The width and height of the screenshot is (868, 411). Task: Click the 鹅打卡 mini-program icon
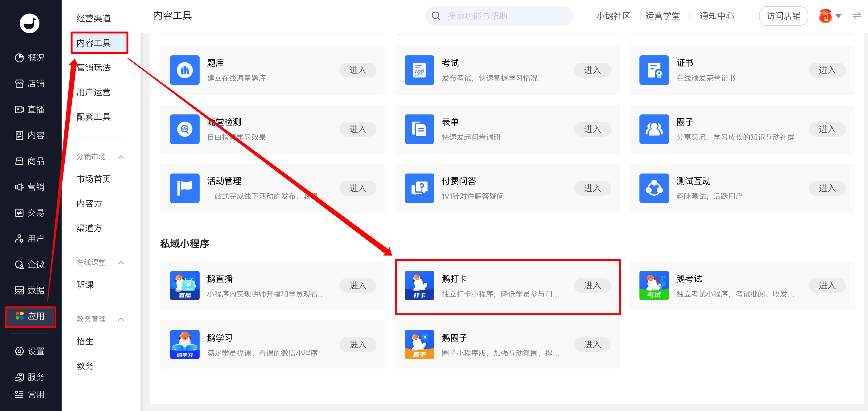pos(419,285)
